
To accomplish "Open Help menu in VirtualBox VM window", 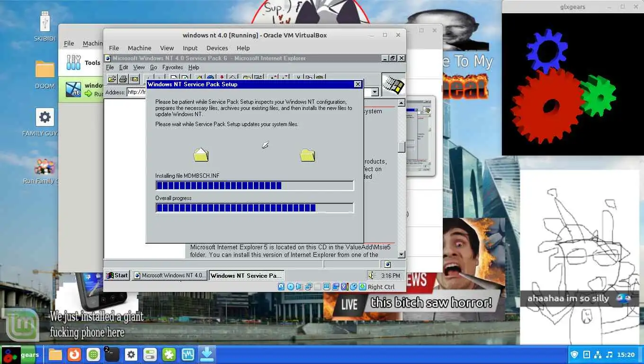I will (243, 48).
